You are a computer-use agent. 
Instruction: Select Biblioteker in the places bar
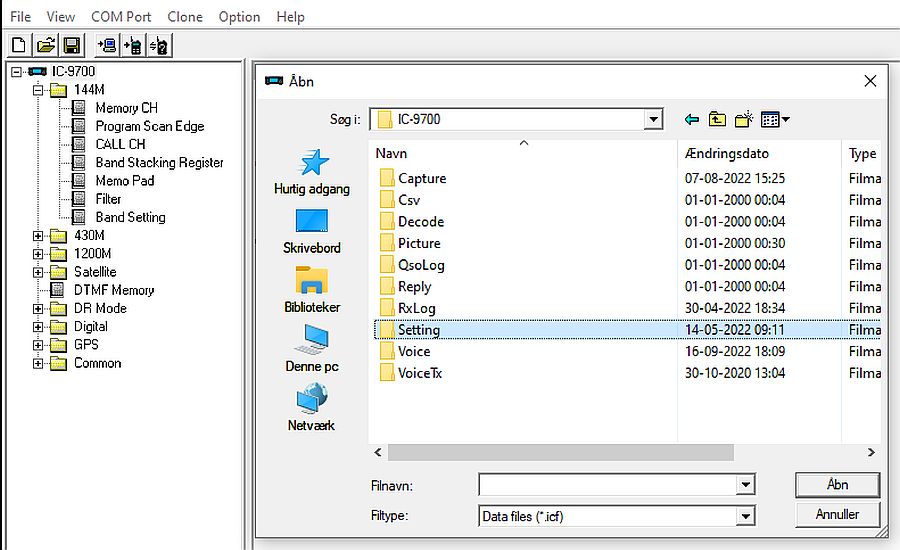click(x=312, y=290)
